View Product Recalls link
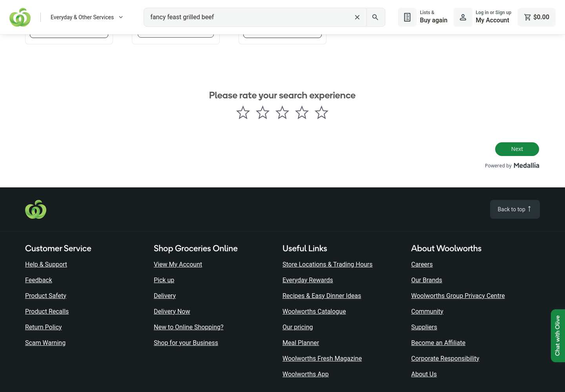Screen dimensions: 565x392 [x=47, y=311]
